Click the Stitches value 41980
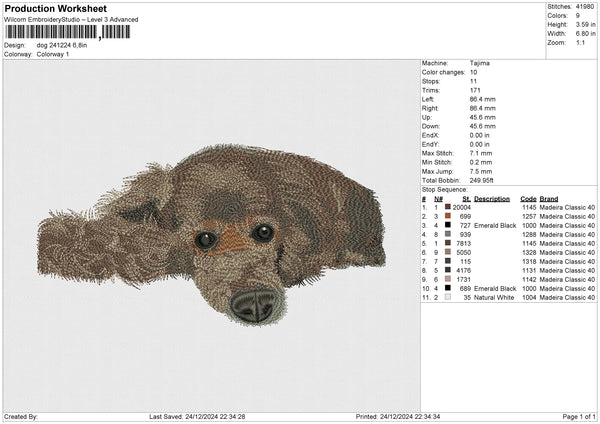This screenshot has height=424, width=600. pyautogui.click(x=586, y=6)
